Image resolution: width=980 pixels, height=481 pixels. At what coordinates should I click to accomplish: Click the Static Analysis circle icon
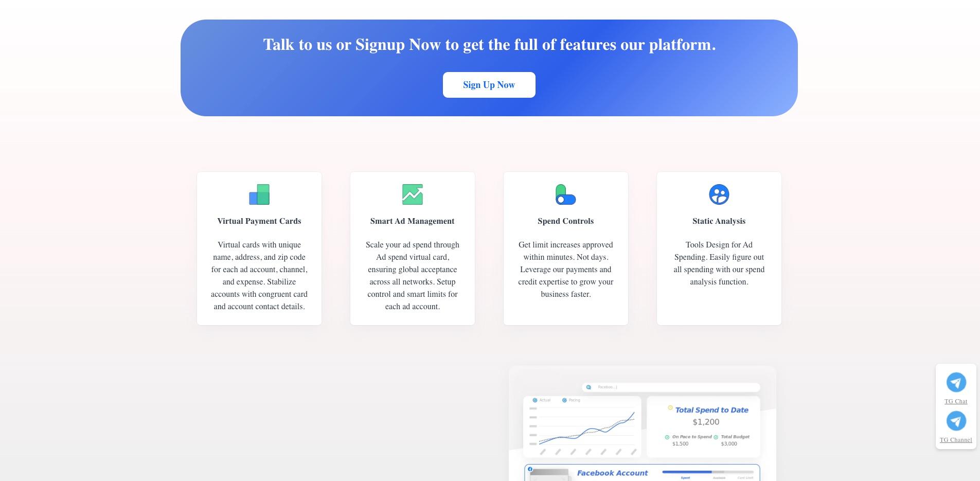(x=719, y=194)
